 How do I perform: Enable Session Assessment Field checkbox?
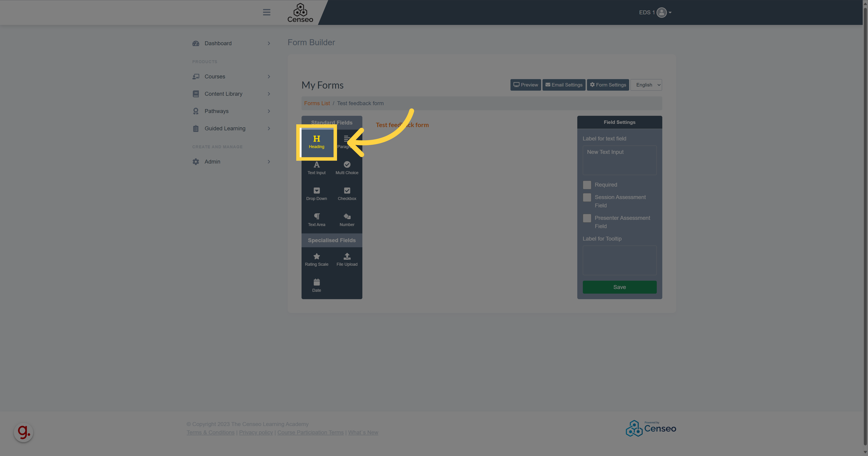tap(587, 197)
